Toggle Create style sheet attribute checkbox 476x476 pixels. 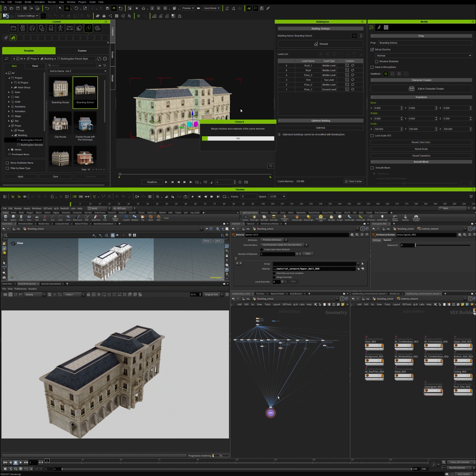pos(262,249)
